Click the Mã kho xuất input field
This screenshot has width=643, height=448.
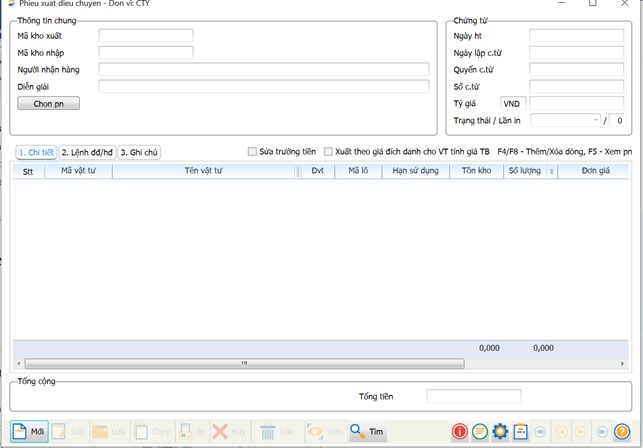coord(146,36)
